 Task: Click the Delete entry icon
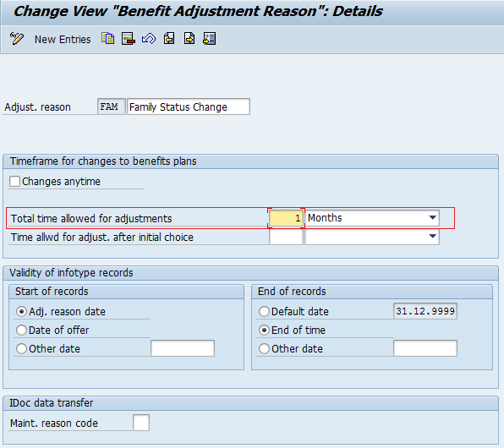pyautogui.click(x=129, y=39)
